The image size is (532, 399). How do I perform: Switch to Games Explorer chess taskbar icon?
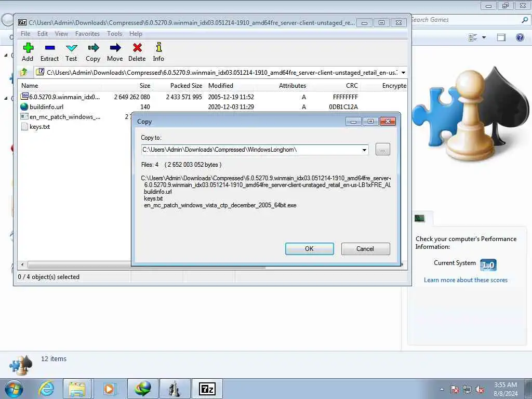click(x=175, y=389)
